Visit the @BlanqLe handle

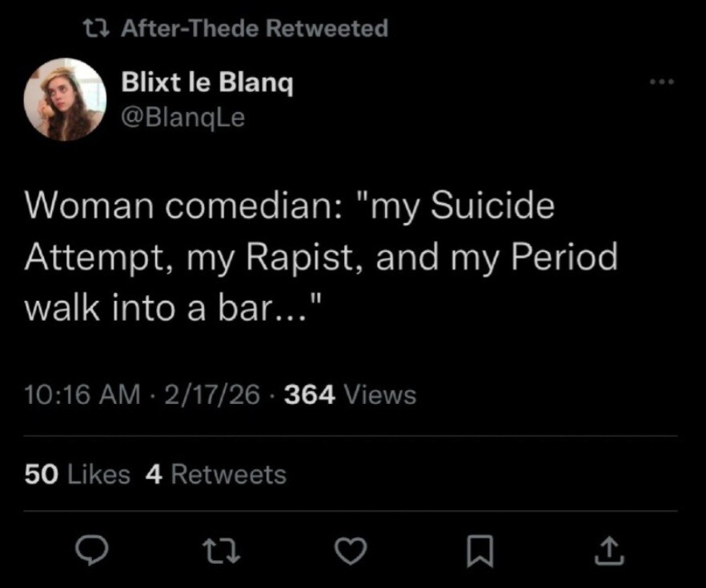[x=183, y=118]
